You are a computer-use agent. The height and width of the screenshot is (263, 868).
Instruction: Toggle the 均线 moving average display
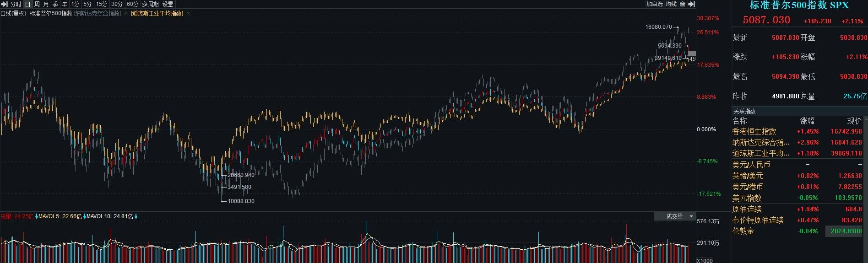point(671,4)
